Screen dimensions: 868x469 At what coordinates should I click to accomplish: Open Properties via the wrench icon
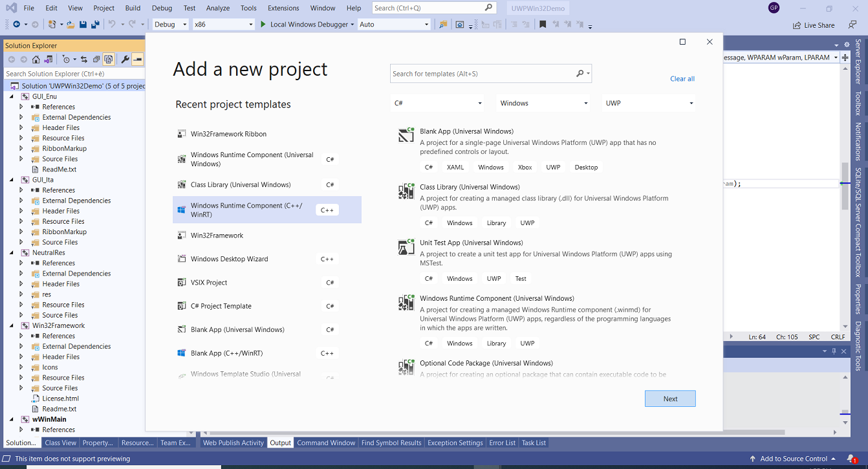(125, 60)
